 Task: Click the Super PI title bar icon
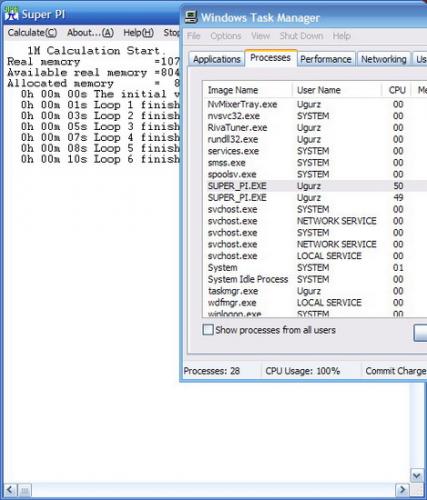coord(12,14)
